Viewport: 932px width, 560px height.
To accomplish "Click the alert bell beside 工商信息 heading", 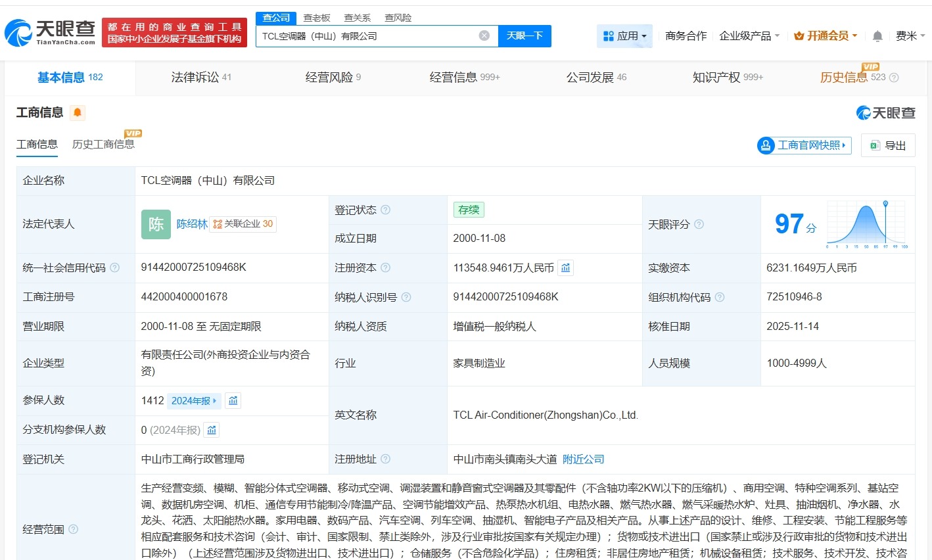I will (78, 112).
